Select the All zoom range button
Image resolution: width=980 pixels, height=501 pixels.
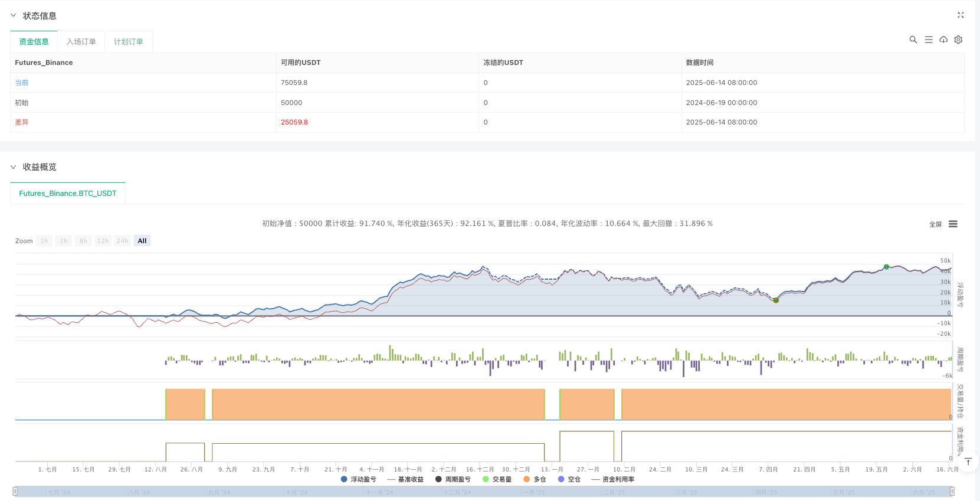point(142,241)
